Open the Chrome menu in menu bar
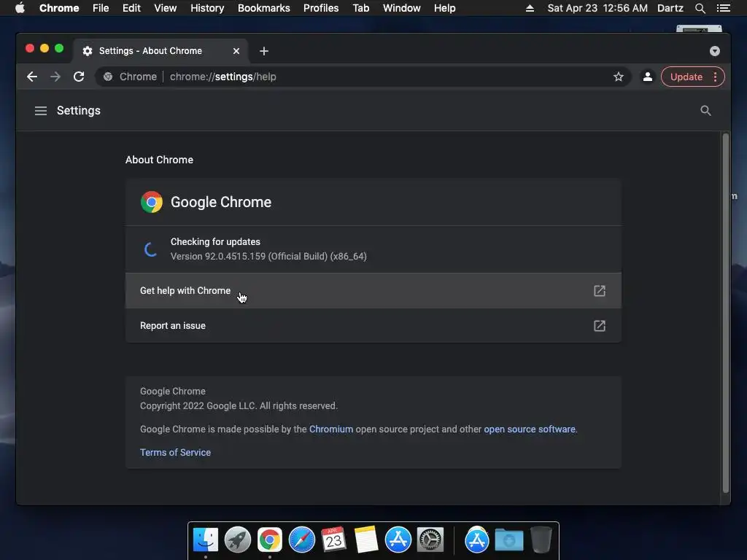Screen dimensions: 747x560 [59, 8]
